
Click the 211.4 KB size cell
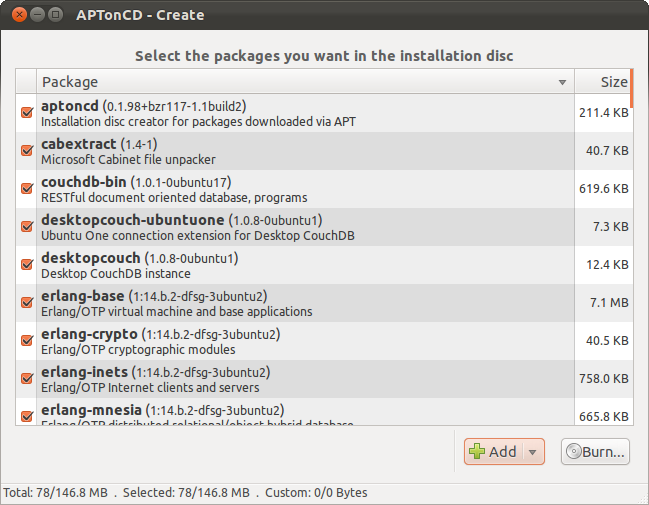click(x=603, y=113)
